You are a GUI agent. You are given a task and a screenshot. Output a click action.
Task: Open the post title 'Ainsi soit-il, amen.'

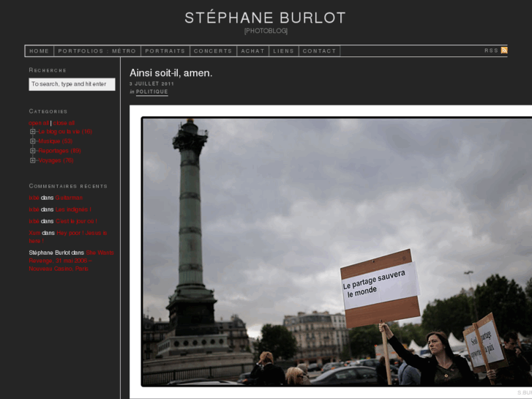171,73
